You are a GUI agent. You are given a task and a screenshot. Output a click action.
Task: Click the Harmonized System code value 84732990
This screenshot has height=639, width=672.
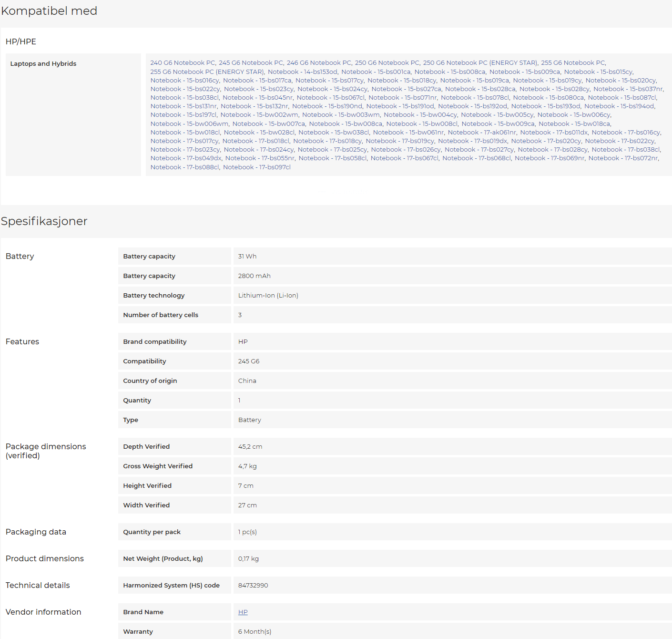click(253, 586)
